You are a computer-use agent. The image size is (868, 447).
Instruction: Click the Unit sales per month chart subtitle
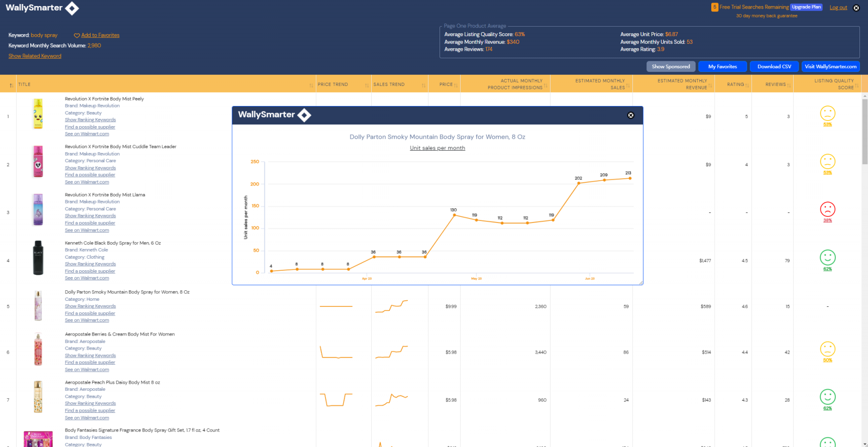click(438, 148)
